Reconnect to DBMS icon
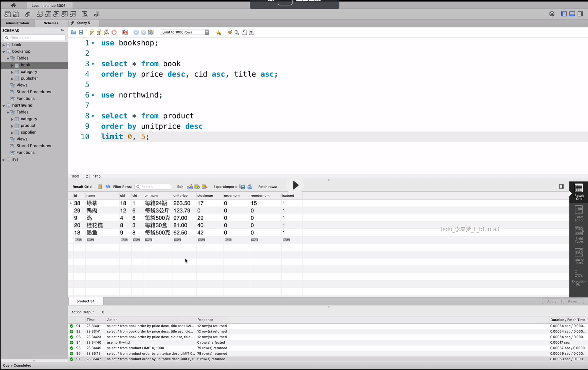Viewport: 588px width, 370px height. point(97,14)
